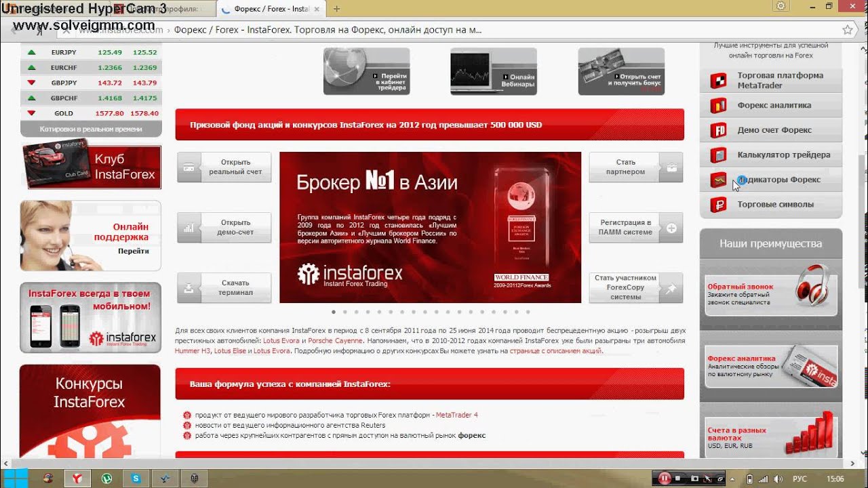The image size is (868, 488).
Task: Click the Форекс аналитика menu icon
Action: (x=717, y=106)
